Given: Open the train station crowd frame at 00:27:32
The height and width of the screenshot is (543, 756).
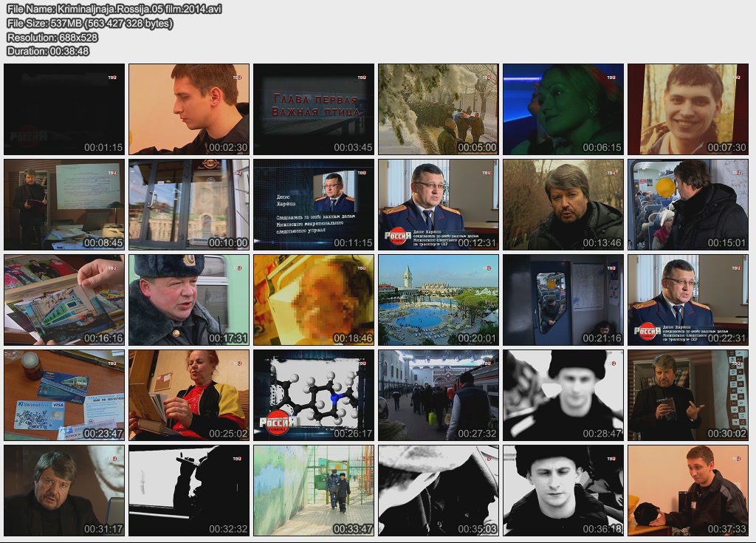Looking at the screenshot, I should click(x=439, y=395).
